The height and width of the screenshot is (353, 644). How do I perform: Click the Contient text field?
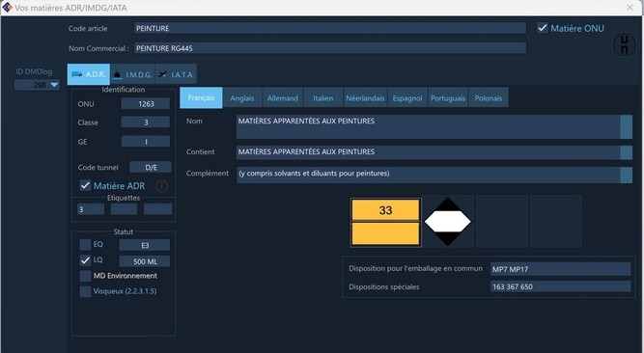(x=428, y=152)
